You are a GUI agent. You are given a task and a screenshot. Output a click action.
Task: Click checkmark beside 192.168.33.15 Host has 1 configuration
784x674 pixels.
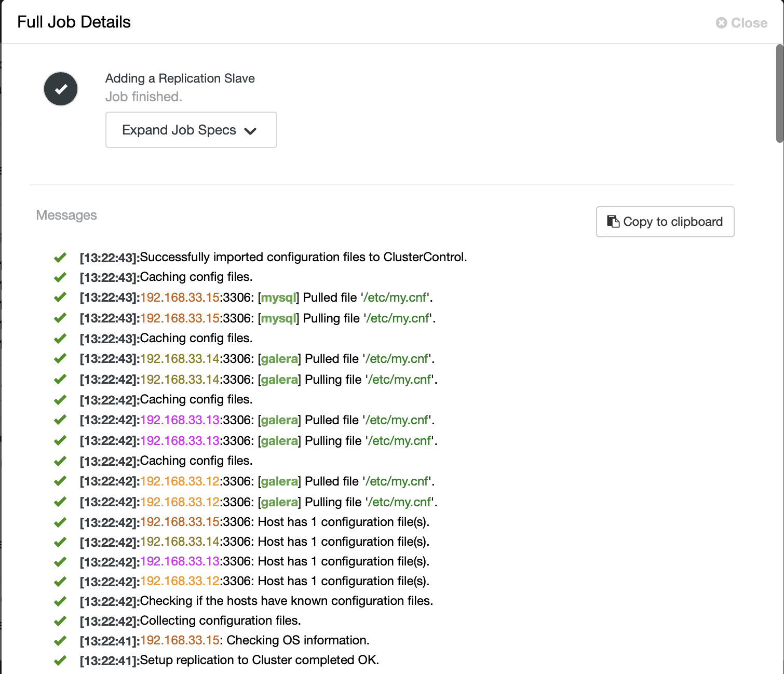click(x=60, y=521)
